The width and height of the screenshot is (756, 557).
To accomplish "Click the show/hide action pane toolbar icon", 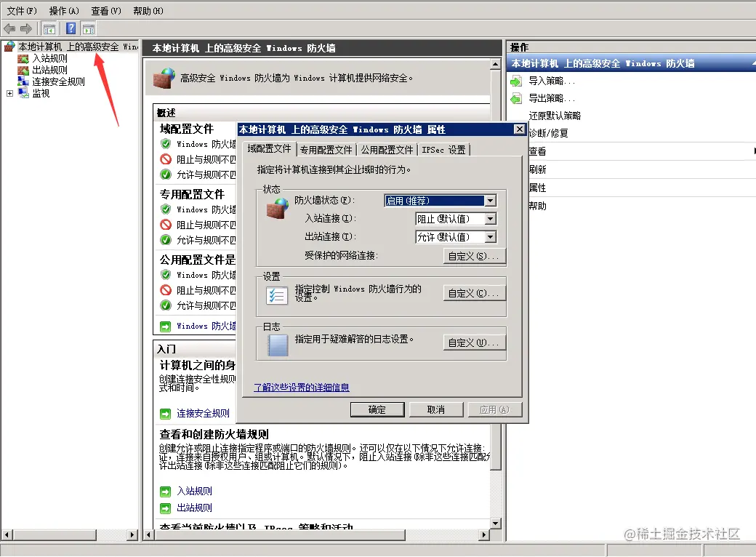I will tap(88, 29).
